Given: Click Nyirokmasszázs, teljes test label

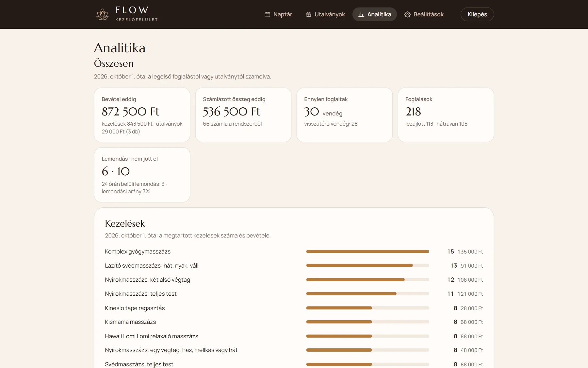Looking at the screenshot, I should 140,294.
